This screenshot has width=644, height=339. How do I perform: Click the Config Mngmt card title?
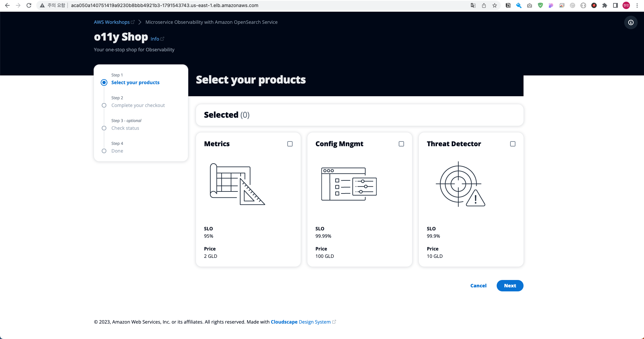[339, 144]
